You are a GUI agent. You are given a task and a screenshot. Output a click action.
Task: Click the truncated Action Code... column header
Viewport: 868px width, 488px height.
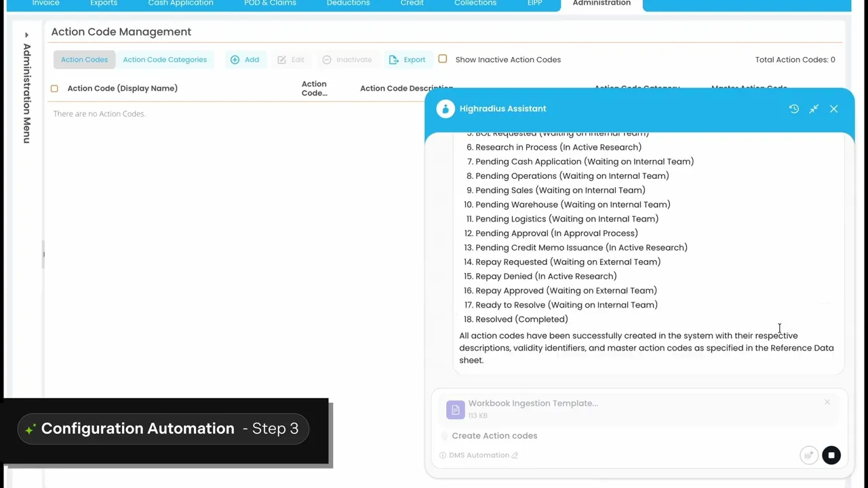point(314,88)
